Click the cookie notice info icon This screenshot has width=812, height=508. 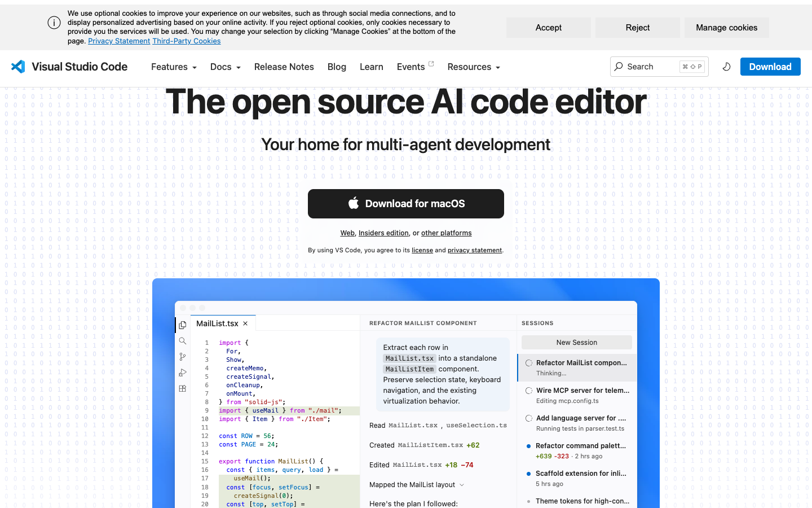54,23
